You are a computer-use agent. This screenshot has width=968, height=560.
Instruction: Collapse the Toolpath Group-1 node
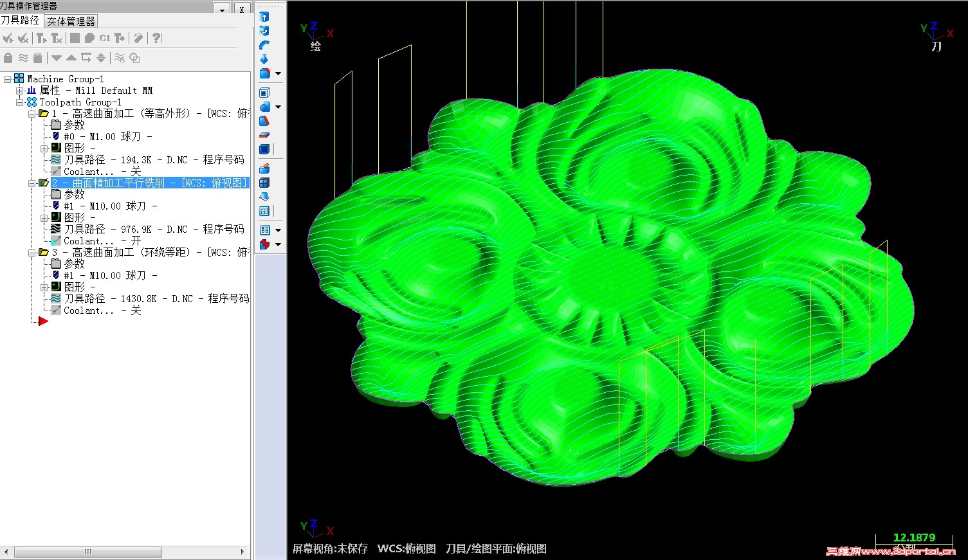[x=19, y=102]
